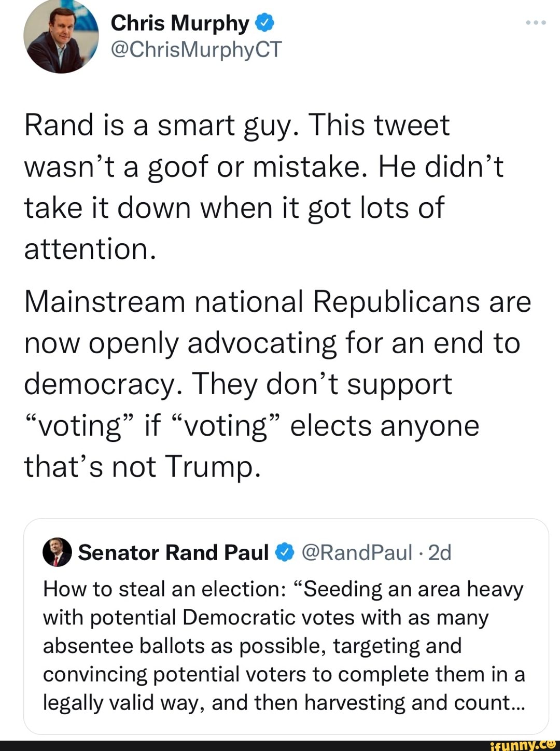560x751 pixels.
Task: Open Chris Murphy's profile avatar
Action: click(x=61, y=36)
